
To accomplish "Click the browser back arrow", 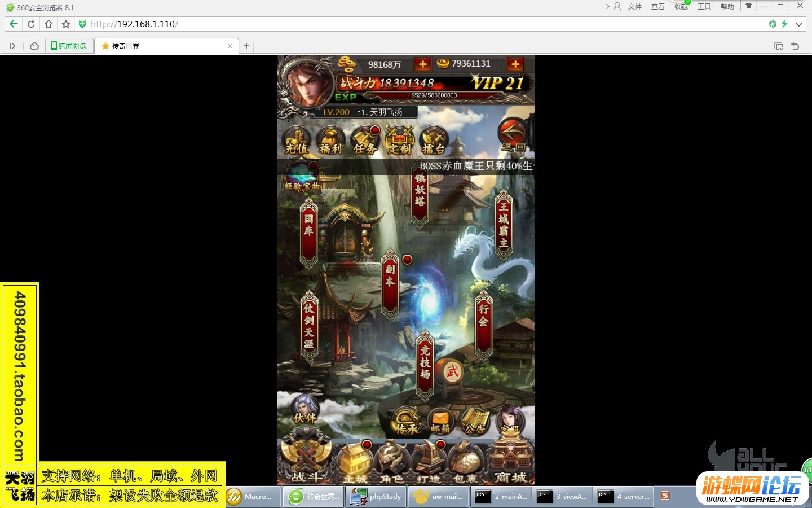I will tap(14, 24).
